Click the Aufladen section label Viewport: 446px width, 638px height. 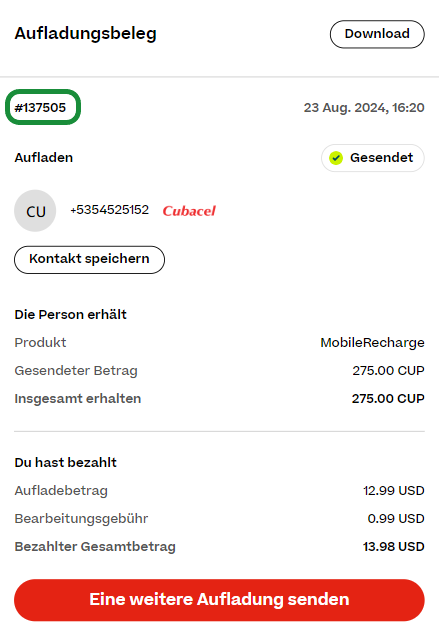tap(44, 158)
